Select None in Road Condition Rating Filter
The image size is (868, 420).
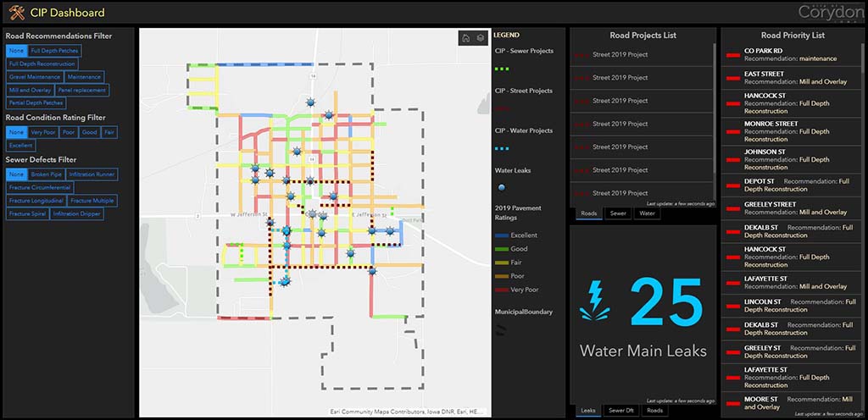(x=16, y=133)
